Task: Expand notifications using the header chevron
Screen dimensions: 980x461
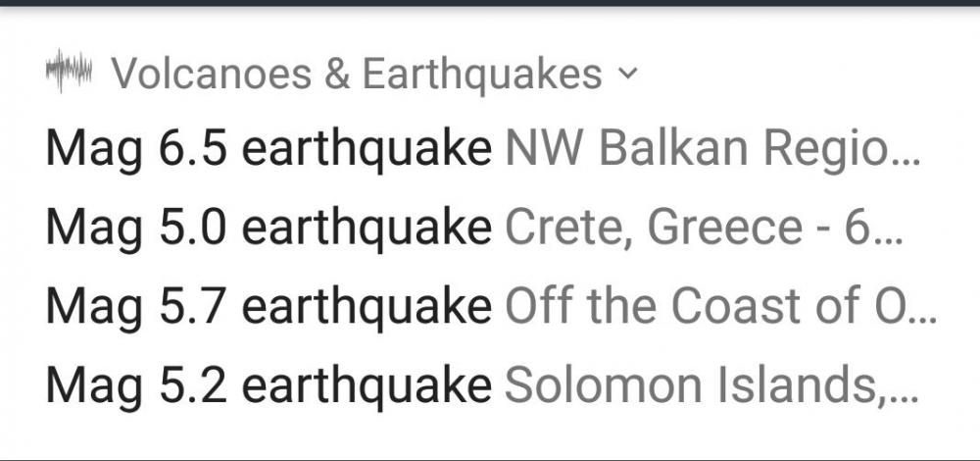Action: click(x=629, y=74)
